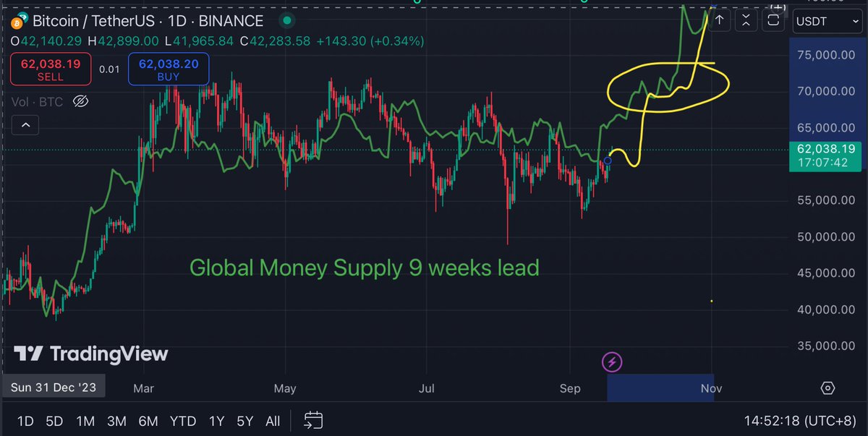Click the 65,000.00 price axis label
Screen dimensions: 868x436
pyautogui.click(x=827, y=127)
